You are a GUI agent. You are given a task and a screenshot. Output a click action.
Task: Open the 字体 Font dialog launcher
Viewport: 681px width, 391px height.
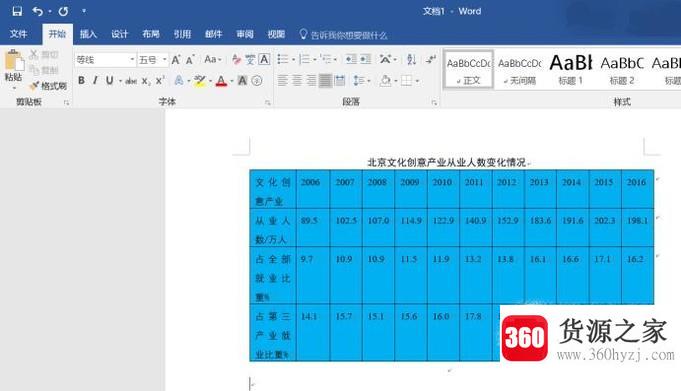click(x=268, y=103)
